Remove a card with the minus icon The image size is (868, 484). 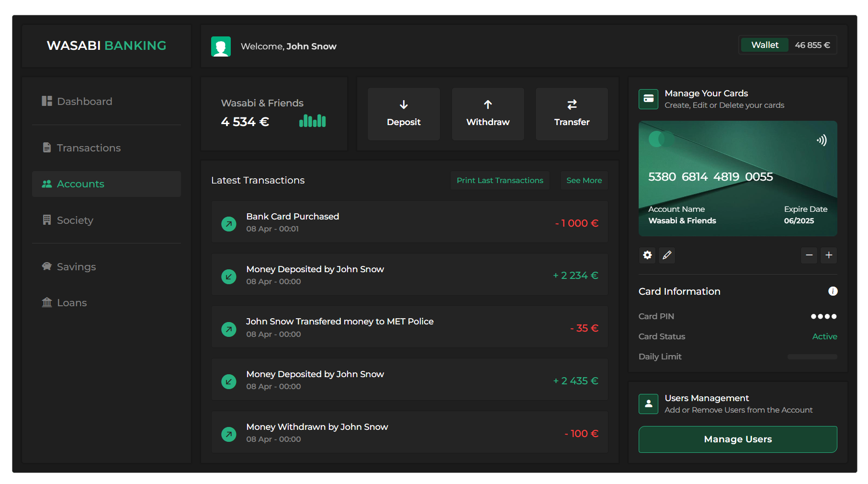(809, 255)
